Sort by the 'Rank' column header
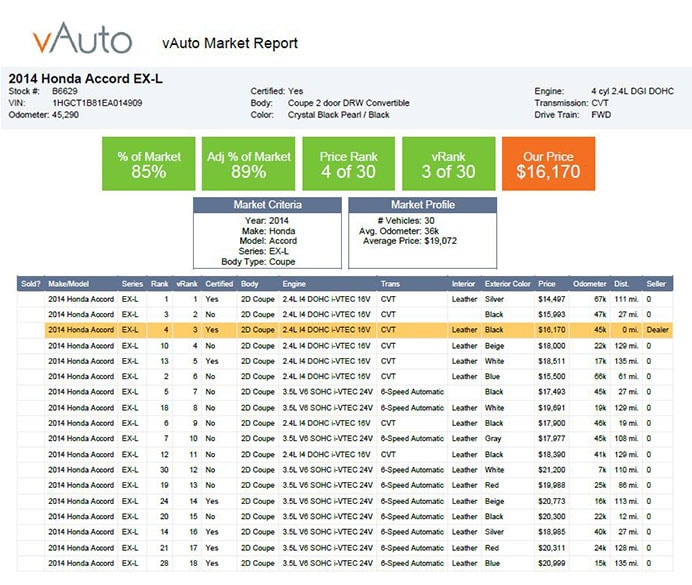Image resolution: width=692 pixels, height=585 pixels. tap(159, 284)
